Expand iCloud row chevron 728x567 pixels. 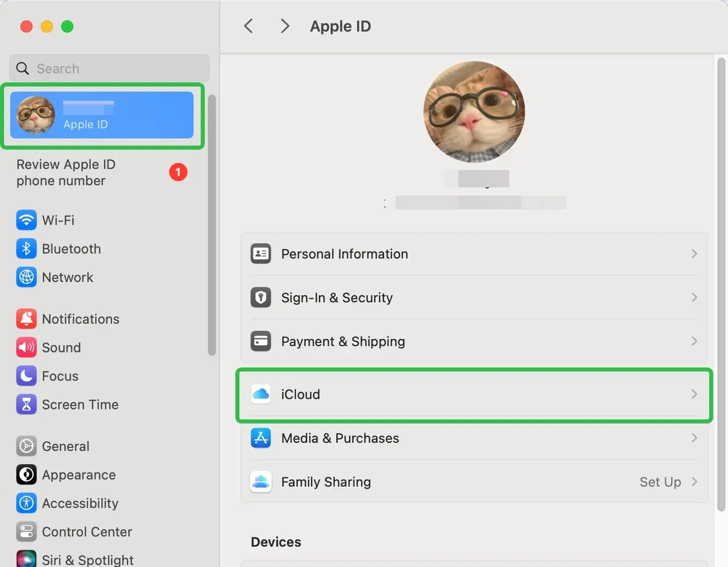(694, 394)
